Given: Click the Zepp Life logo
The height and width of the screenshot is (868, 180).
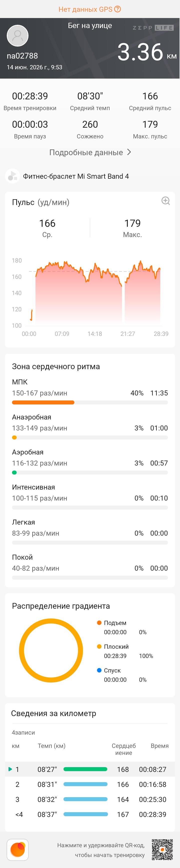Looking at the screenshot, I should point(153,28).
